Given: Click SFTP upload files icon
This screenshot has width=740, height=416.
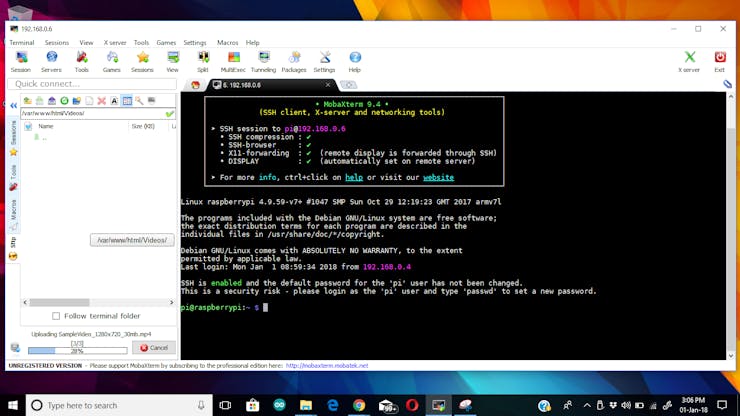Looking at the screenshot, I should click(52, 101).
